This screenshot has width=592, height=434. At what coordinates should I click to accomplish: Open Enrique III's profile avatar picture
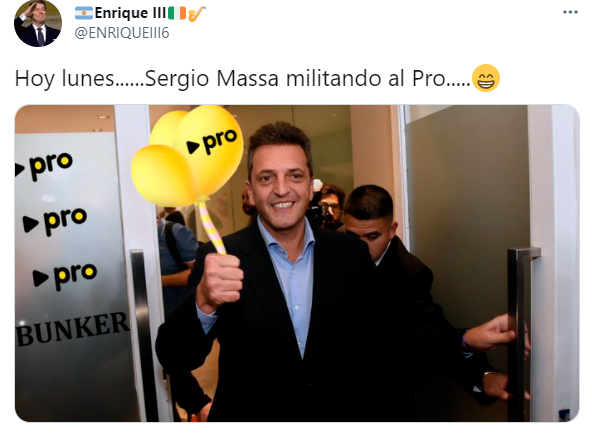[x=38, y=23]
